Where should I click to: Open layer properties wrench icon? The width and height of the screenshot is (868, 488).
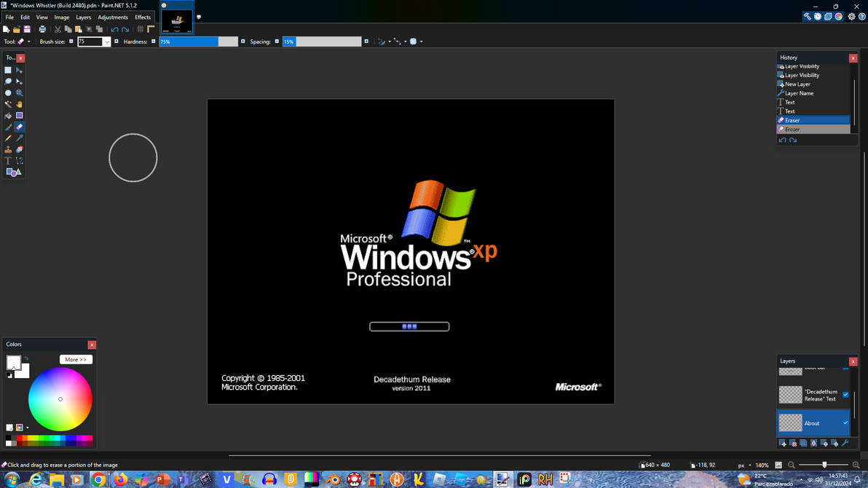845,443
